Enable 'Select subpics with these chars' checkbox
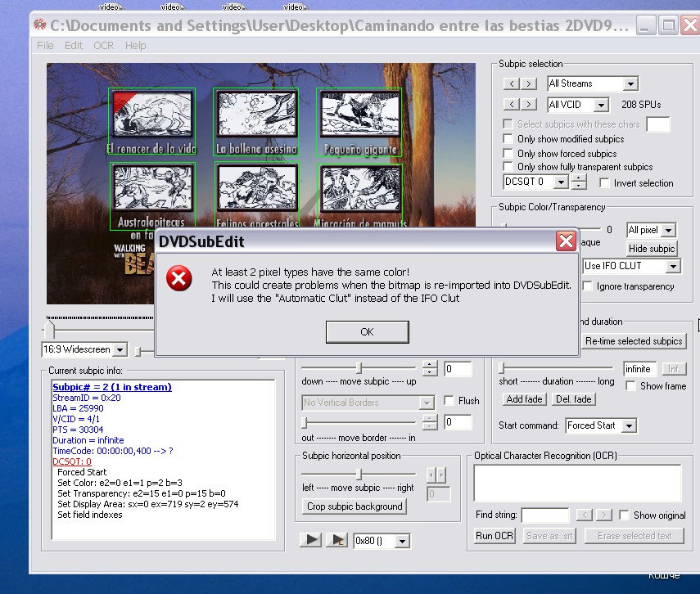The height and width of the screenshot is (594, 700). pyautogui.click(x=508, y=124)
